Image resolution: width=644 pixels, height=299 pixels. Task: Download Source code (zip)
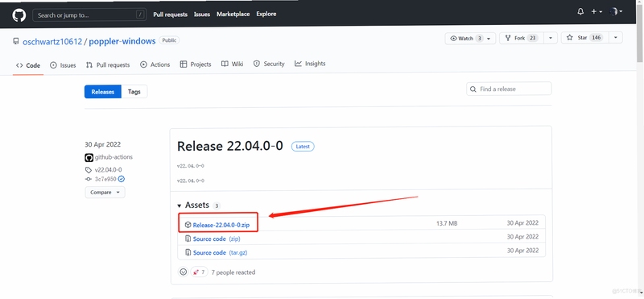(x=217, y=239)
